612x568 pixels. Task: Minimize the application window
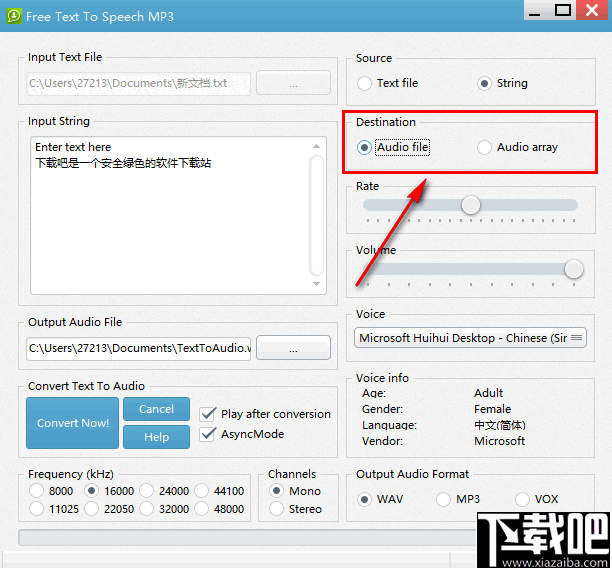(x=535, y=9)
